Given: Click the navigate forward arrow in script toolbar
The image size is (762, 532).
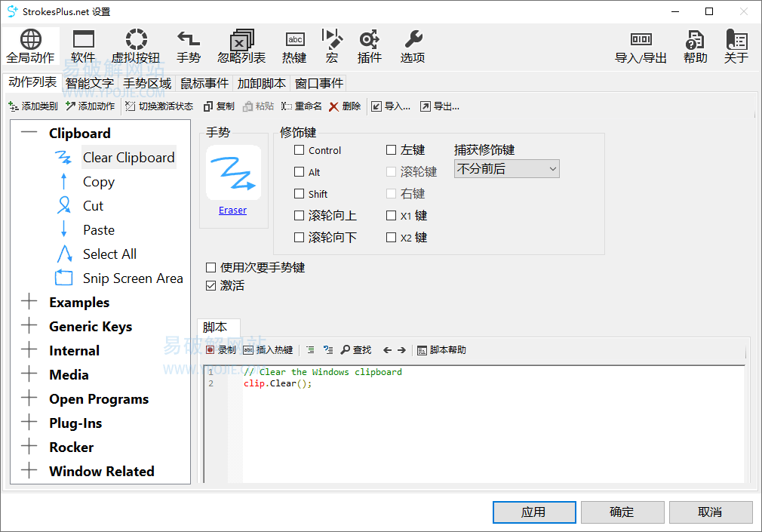Looking at the screenshot, I should pos(401,349).
